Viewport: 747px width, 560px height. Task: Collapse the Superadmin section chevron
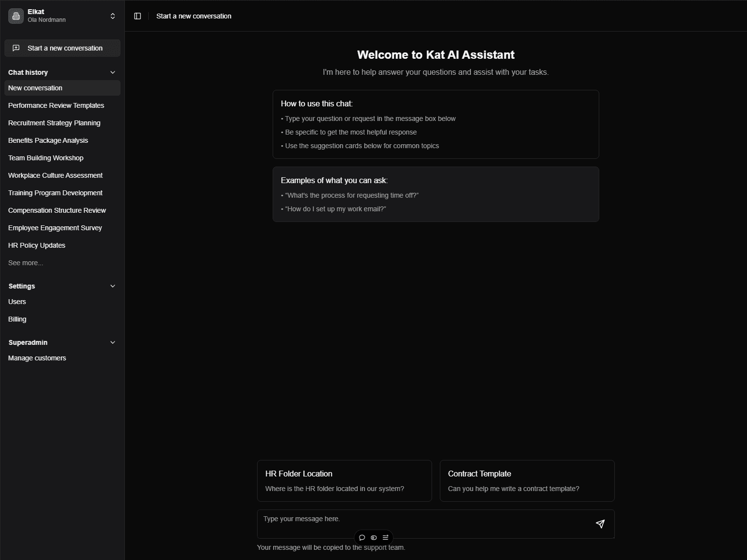[x=113, y=342]
